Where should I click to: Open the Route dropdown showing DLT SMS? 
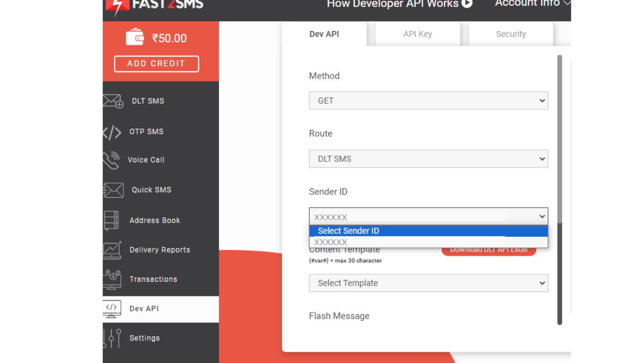coord(428,159)
